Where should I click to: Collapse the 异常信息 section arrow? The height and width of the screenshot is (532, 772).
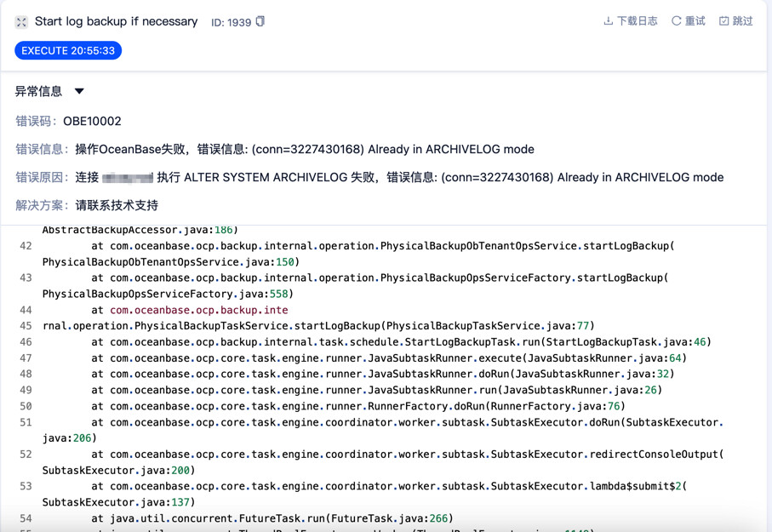click(x=79, y=91)
